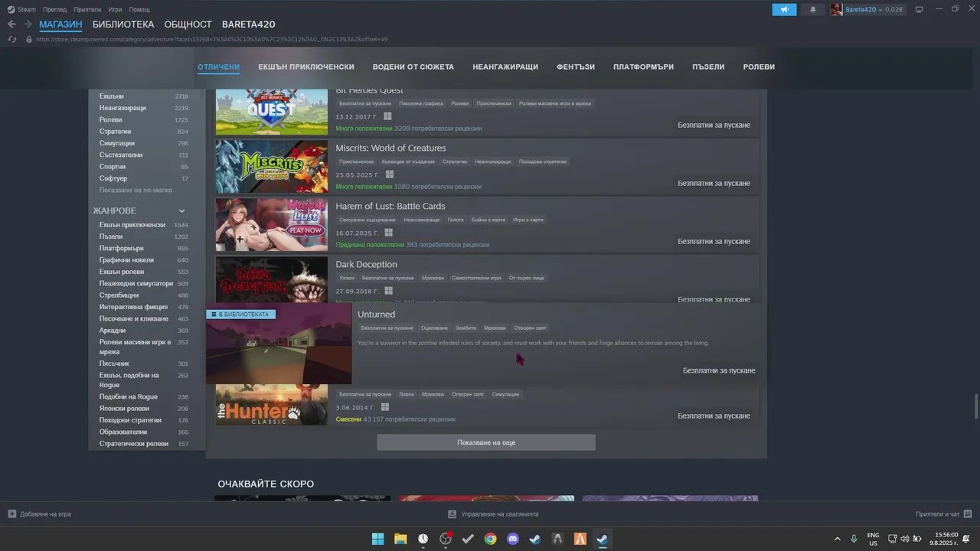Click the plus icon for adding a game
Image resolution: width=980 pixels, height=551 pixels.
click(x=11, y=514)
